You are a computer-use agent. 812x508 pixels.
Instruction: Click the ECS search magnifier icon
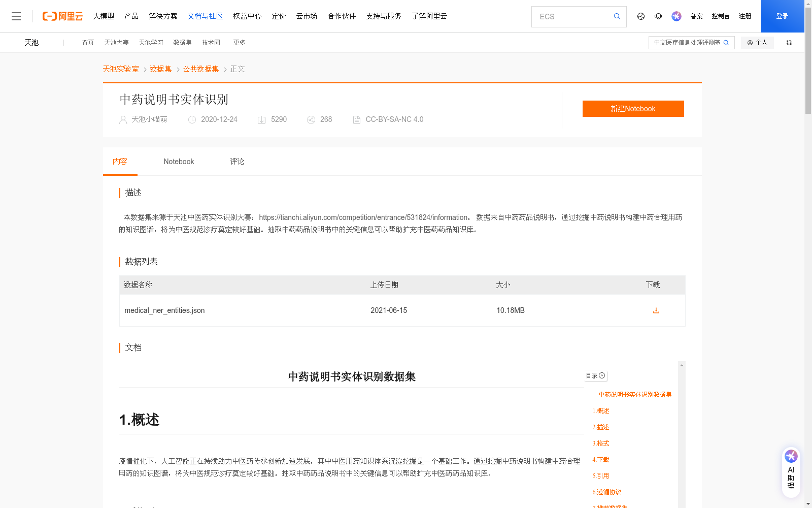(617, 16)
